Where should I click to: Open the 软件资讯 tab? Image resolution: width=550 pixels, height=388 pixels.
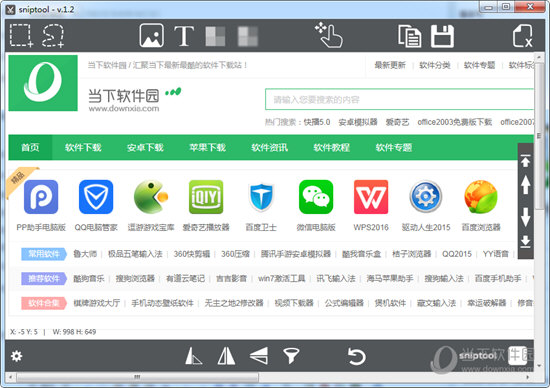tap(269, 147)
